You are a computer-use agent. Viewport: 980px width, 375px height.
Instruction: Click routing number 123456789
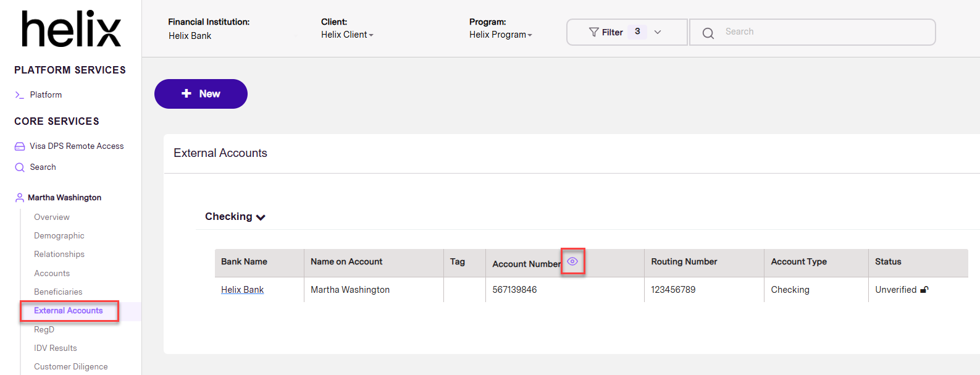pos(673,290)
